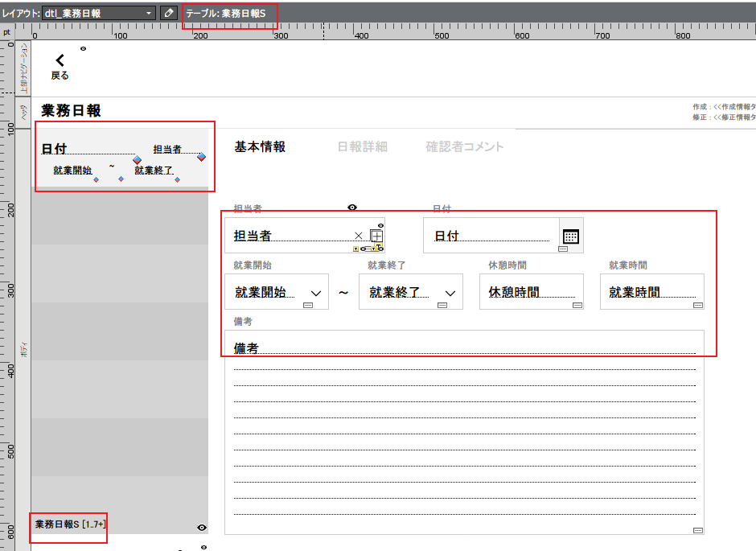Switch to the 確認者コメント tab
The width and height of the screenshot is (756, 551).
pyautogui.click(x=465, y=146)
